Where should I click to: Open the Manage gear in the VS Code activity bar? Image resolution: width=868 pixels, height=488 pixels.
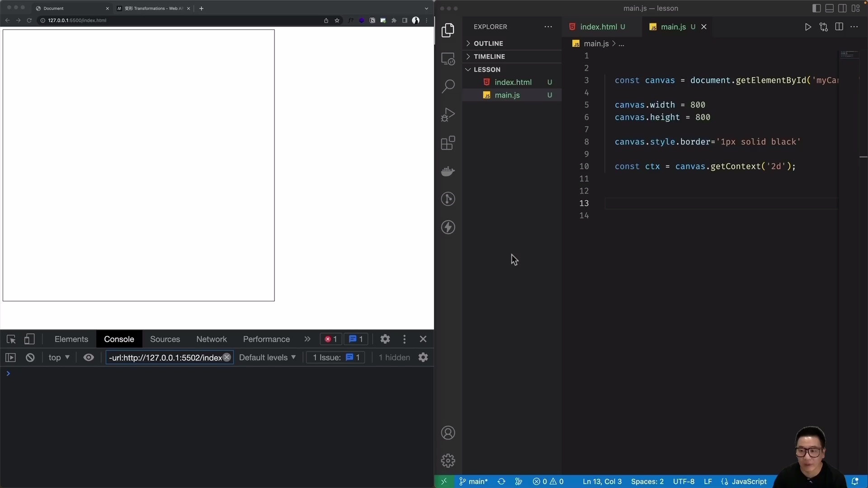(448, 461)
